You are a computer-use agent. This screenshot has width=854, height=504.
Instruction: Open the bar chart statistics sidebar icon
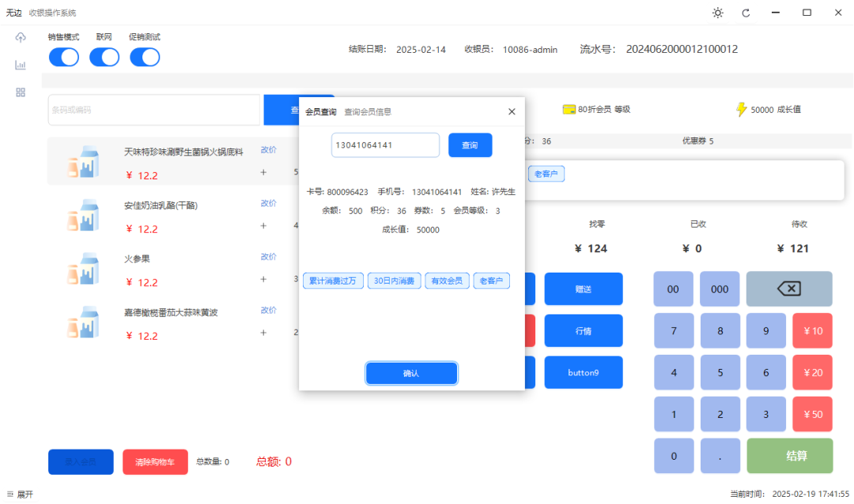[21, 65]
